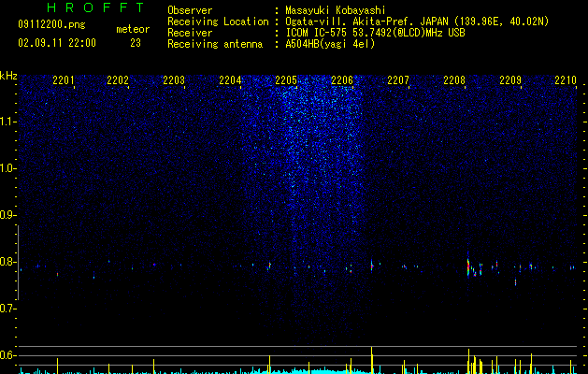Click the 0.7 kHz axis label

(7, 309)
